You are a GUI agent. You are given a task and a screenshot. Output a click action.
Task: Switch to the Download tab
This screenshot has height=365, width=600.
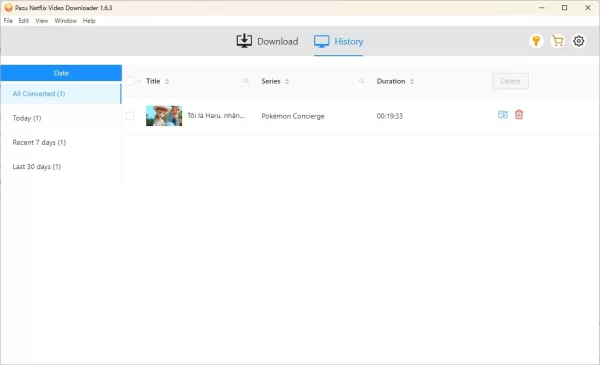point(267,41)
